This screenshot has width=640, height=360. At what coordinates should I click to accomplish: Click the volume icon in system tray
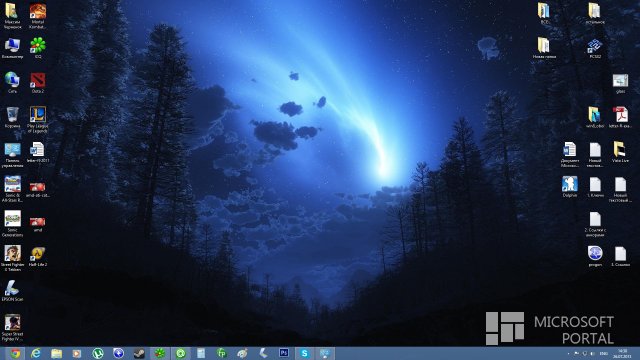coord(593,353)
